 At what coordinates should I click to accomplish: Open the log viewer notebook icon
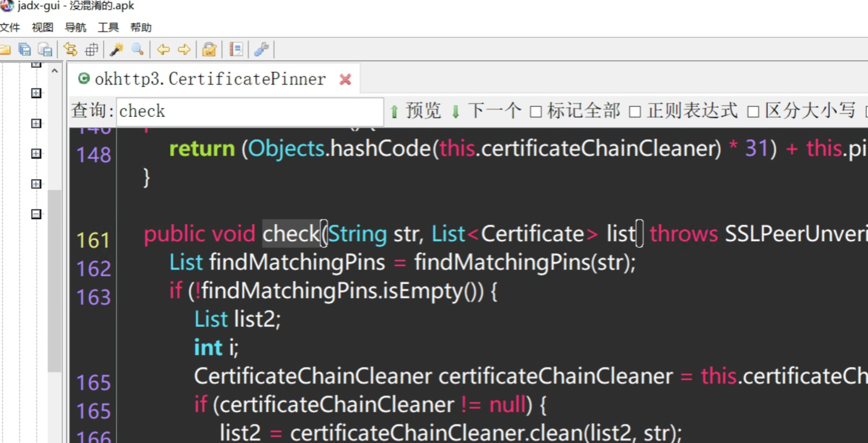coord(236,50)
